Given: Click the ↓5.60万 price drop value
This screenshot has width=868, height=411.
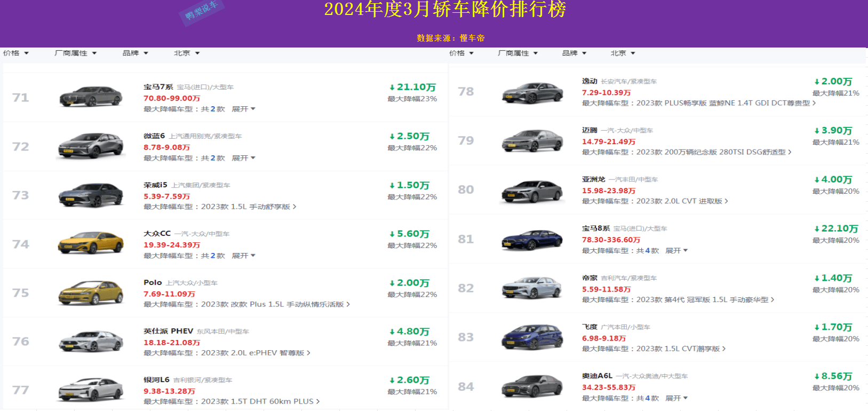Looking at the screenshot, I should 409,234.
